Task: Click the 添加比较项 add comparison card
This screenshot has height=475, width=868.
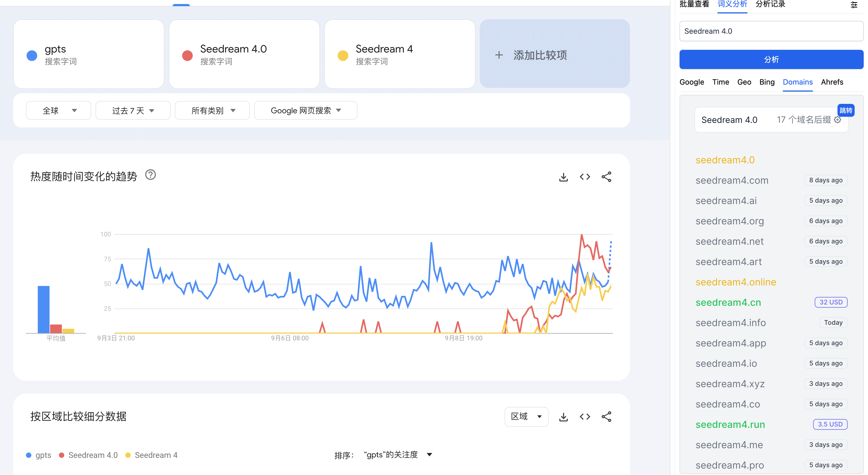Action: pyautogui.click(x=555, y=54)
